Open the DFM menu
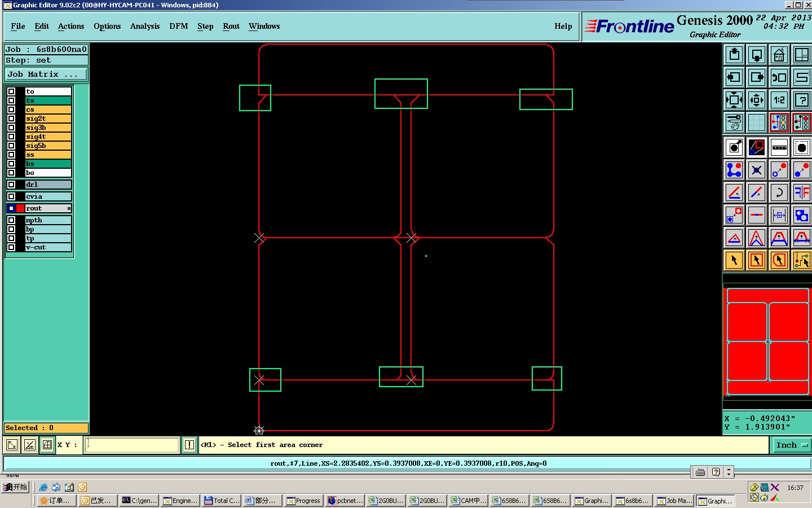Image resolution: width=812 pixels, height=508 pixels. [179, 27]
